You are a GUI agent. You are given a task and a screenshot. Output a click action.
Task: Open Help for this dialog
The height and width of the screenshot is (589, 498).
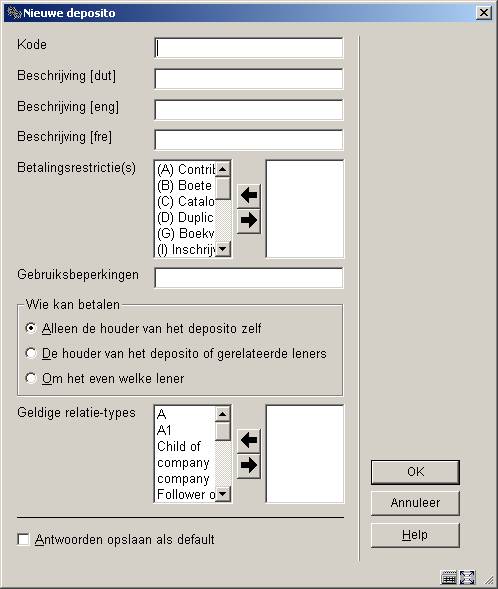[x=415, y=535]
